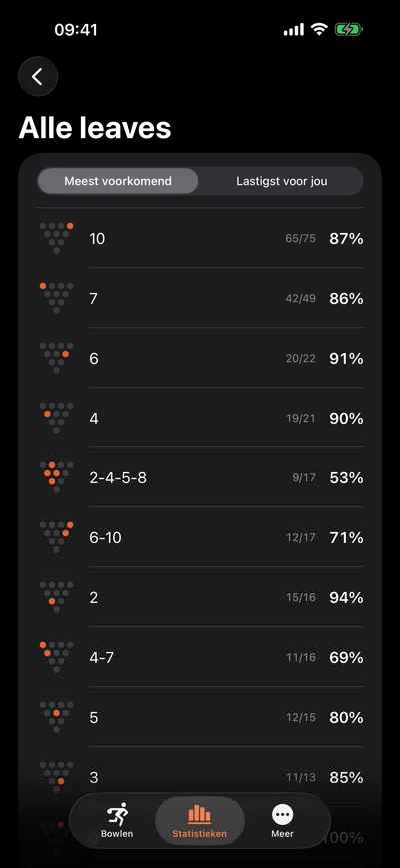
Task: Switch to Lastigst voor jou segment
Action: click(281, 181)
